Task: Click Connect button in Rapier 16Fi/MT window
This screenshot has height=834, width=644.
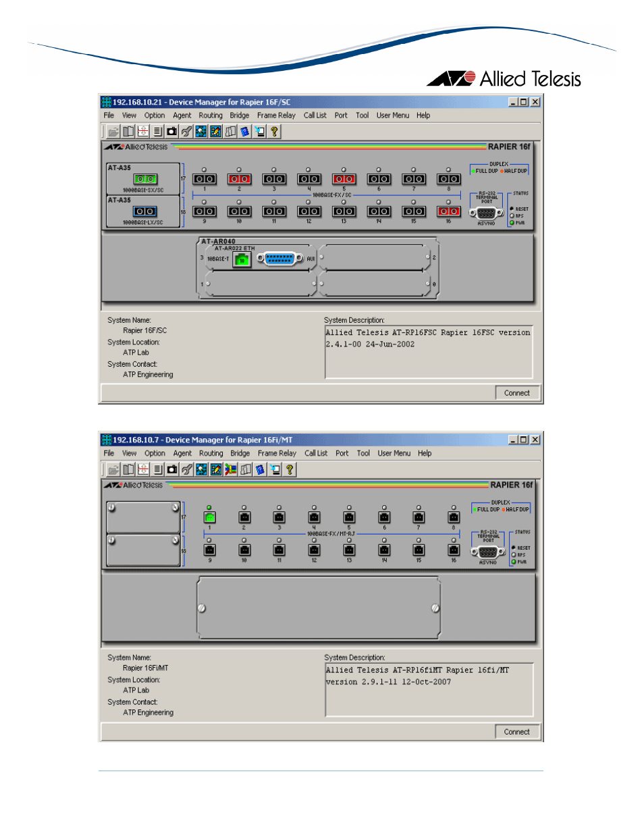Action: point(517,731)
